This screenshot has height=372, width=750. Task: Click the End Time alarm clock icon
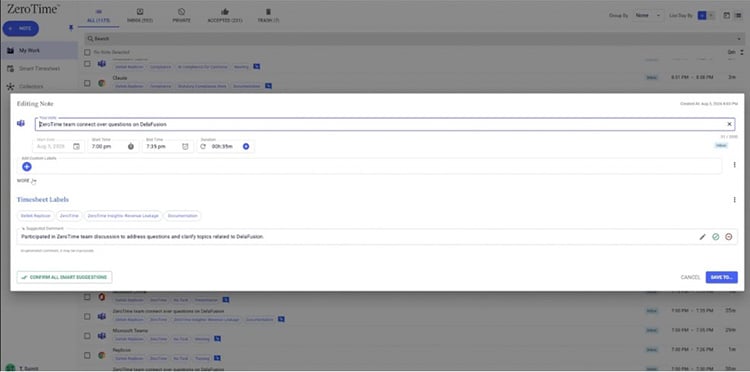point(185,146)
